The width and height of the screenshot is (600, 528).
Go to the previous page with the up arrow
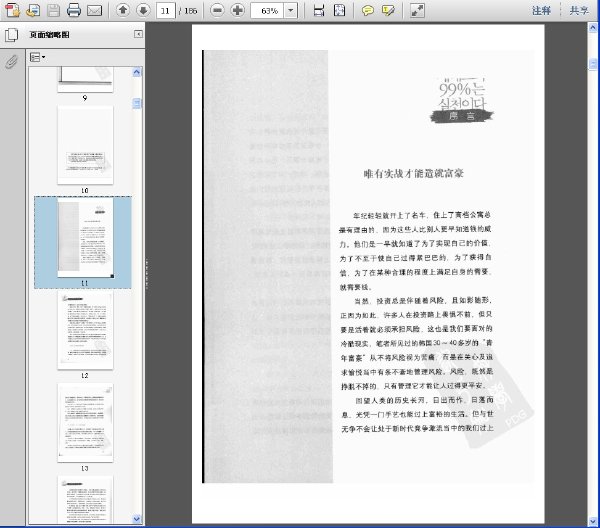click(x=123, y=10)
